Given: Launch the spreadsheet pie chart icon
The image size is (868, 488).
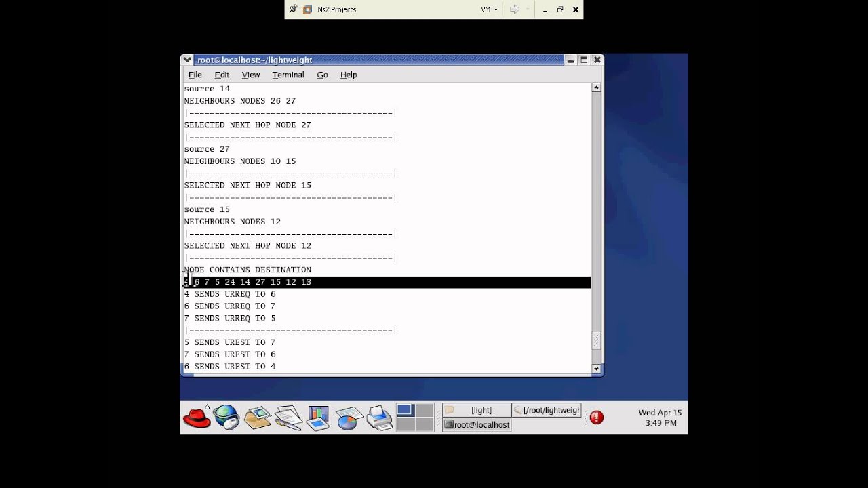Looking at the screenshot, I should (x=349, y=418).
